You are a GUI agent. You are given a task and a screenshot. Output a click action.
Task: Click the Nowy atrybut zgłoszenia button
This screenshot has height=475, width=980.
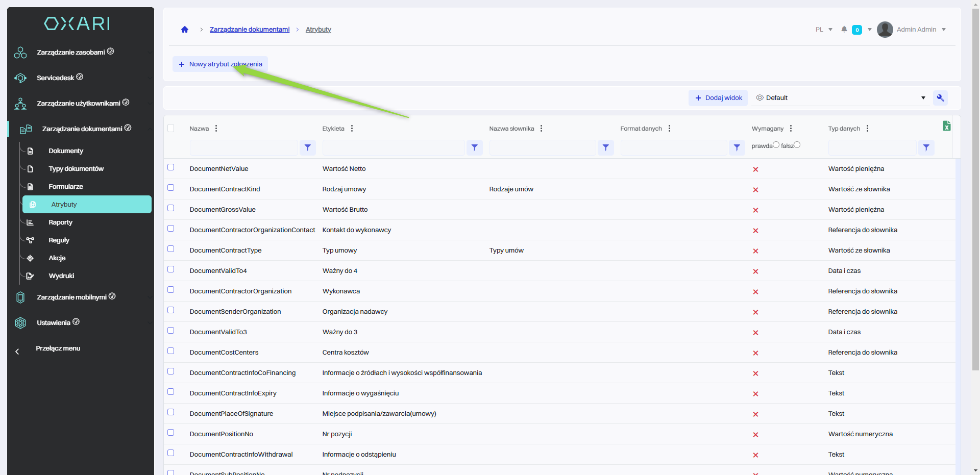pos(220,64)
